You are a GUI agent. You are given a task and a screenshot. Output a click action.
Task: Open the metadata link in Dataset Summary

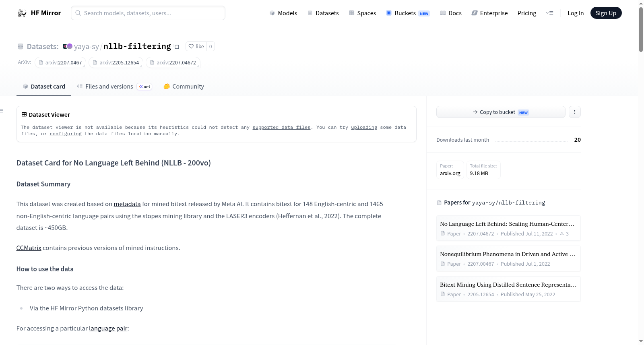tap(127, 204)
